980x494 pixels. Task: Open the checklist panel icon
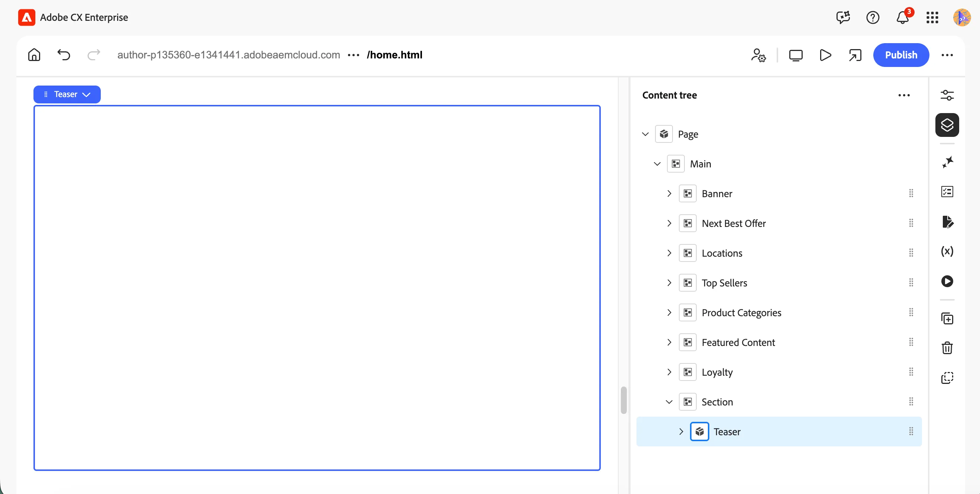click(x=947, y=192)
